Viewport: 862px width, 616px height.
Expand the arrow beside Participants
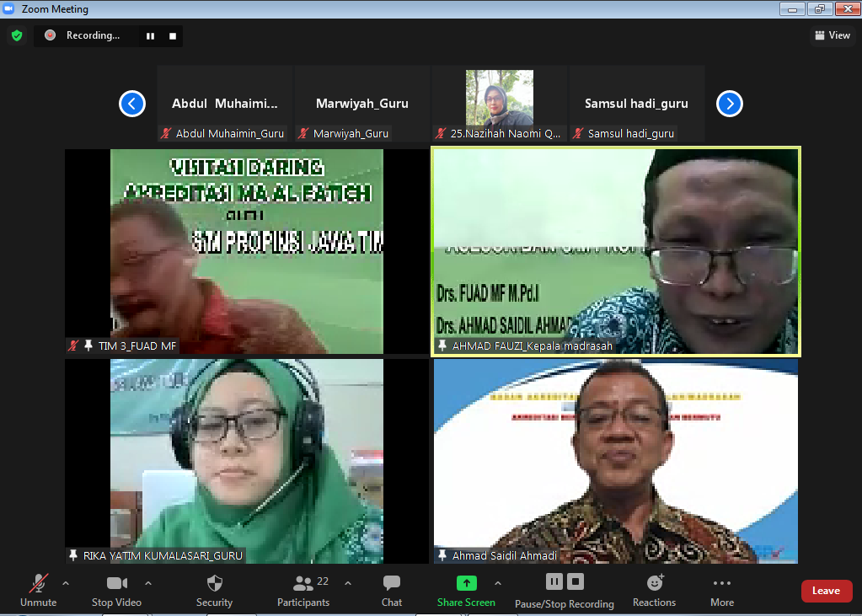tap(348, 582)
